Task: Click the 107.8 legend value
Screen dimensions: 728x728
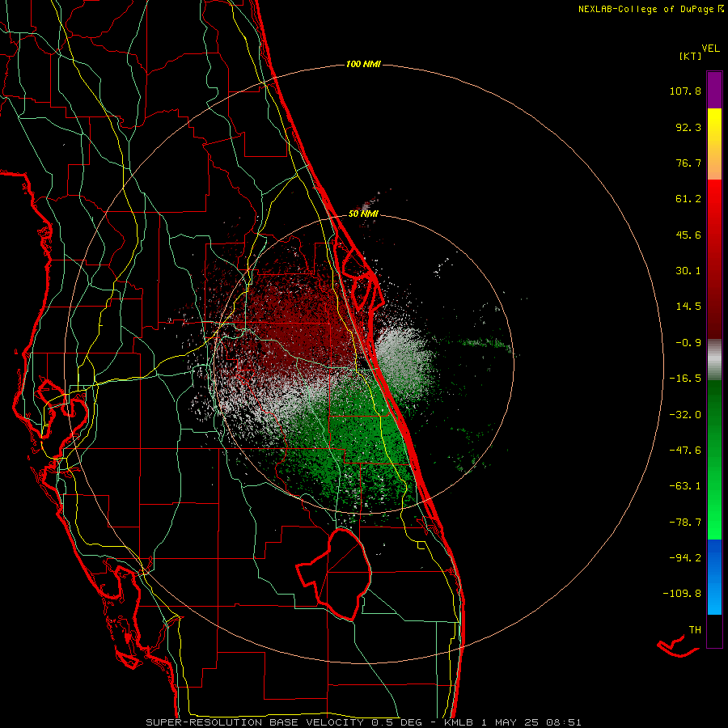Action: (685, 91)
